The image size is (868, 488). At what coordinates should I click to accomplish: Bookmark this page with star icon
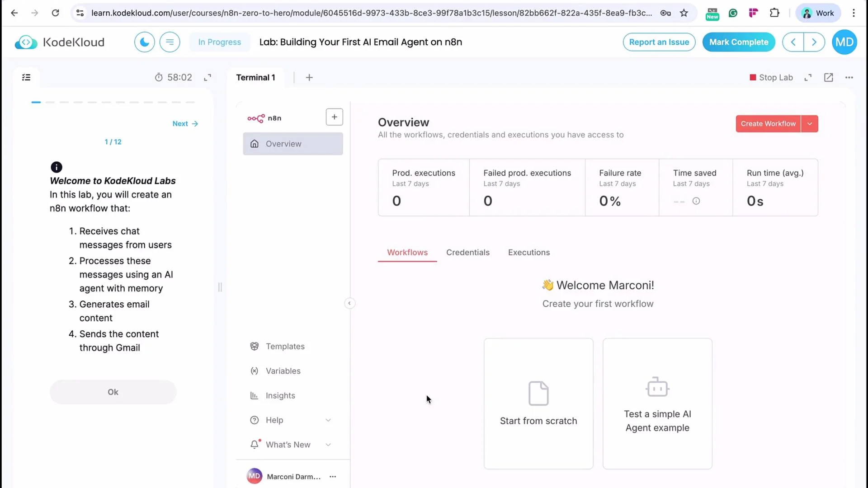684,13
